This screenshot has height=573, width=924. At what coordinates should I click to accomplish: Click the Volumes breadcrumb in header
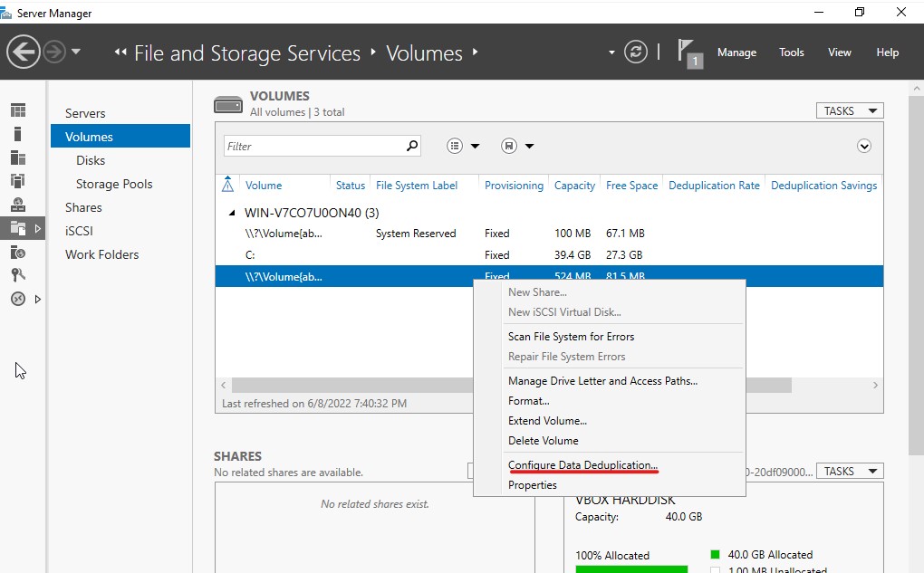(424, 53)
